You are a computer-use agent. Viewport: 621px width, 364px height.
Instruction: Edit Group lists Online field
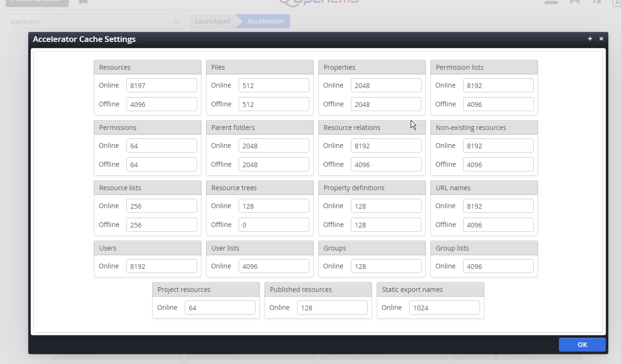pos(498,266)
